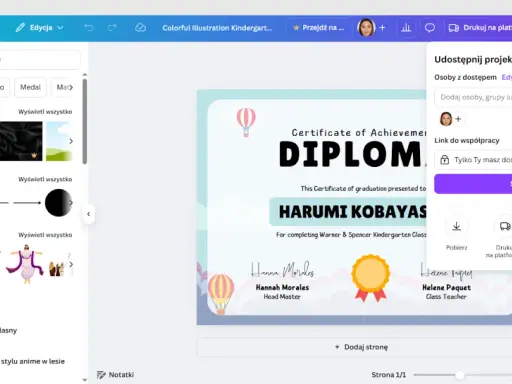Show more backgrounds with the right chevron
The width and height of the screenshot is (512, 384).
pyautogui.click(x=71, y=141)
